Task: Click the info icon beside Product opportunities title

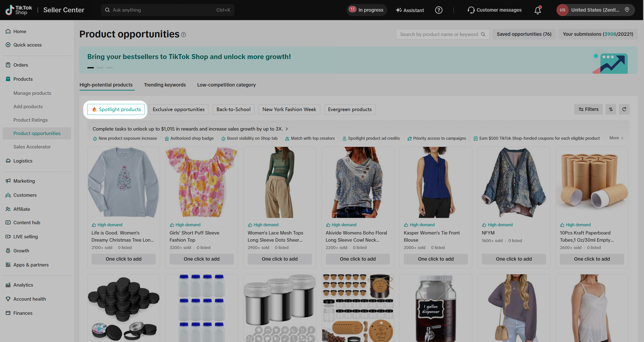Action: pyautogui.click(x=183, y=35)
